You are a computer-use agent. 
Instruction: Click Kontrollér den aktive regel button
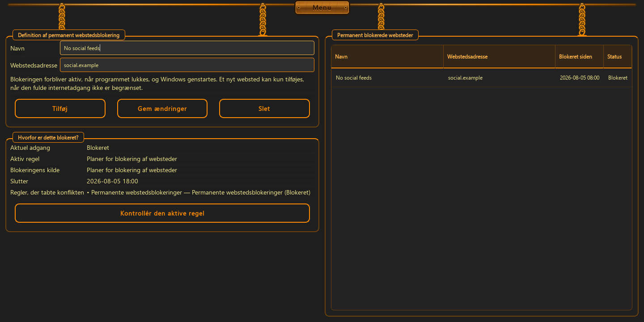[162, 213]
